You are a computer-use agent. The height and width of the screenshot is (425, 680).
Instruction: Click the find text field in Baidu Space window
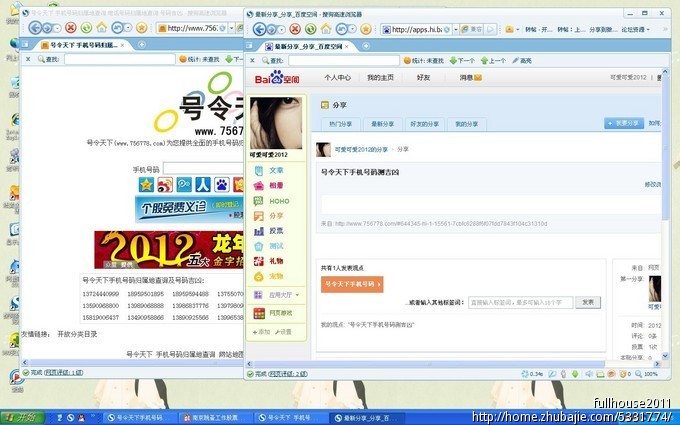(x=344, y=61)
